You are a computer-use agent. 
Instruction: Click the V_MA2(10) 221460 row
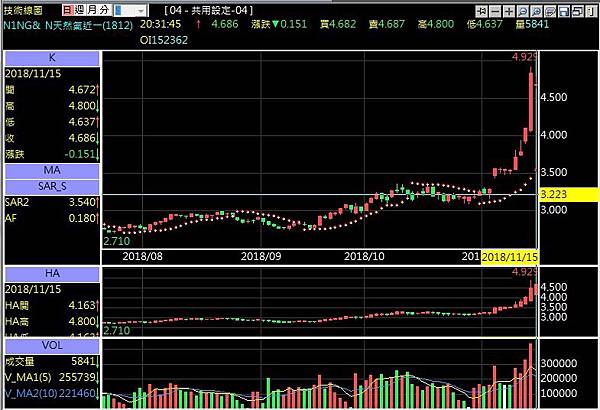[x=52, y=393]
